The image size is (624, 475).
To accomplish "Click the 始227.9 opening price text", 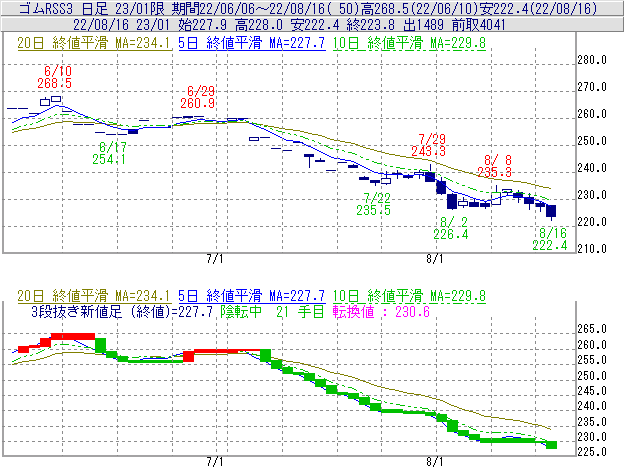I will [203, 25].
